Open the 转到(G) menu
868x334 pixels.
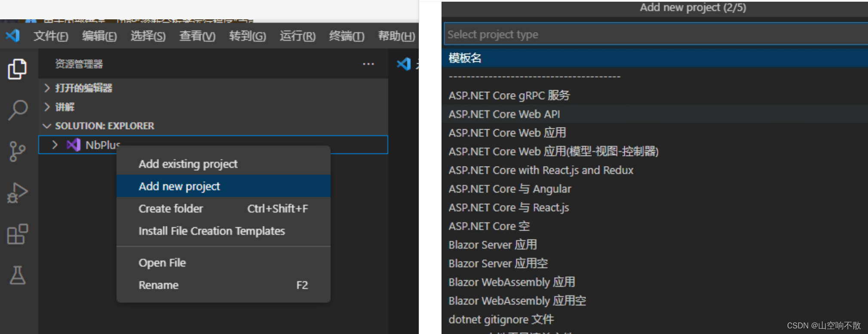pos(248,36)
